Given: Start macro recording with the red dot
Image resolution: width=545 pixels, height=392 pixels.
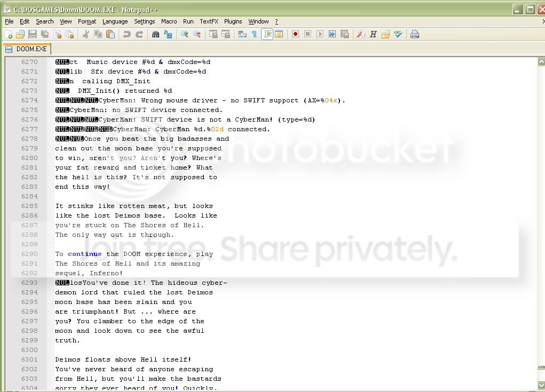Looking at the screenshot, I should coord(295,34).
